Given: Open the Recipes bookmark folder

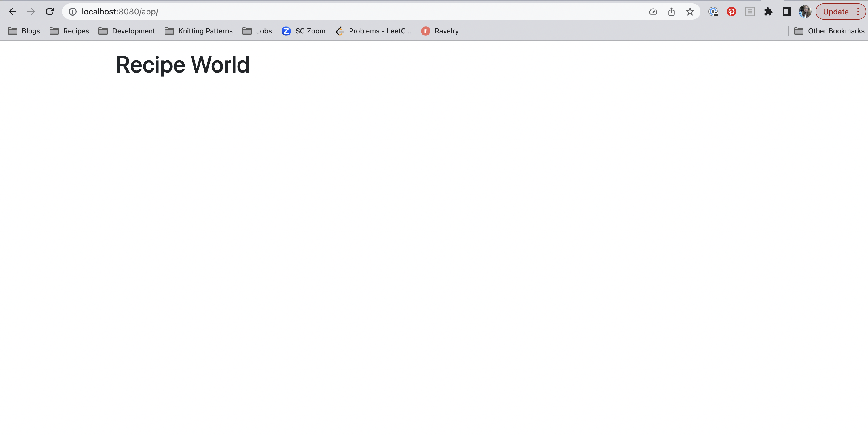Looking at the screenshot, I should coord(69,31).
